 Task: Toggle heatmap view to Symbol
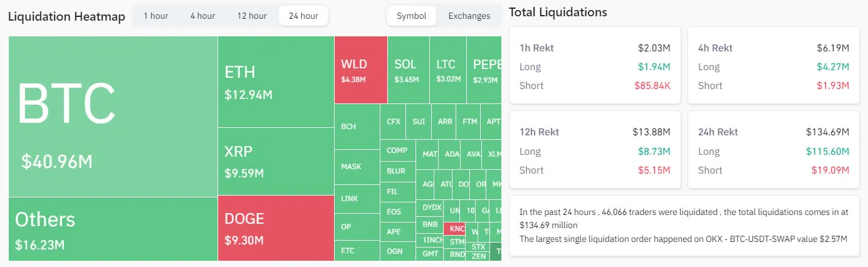click(411, 16)
